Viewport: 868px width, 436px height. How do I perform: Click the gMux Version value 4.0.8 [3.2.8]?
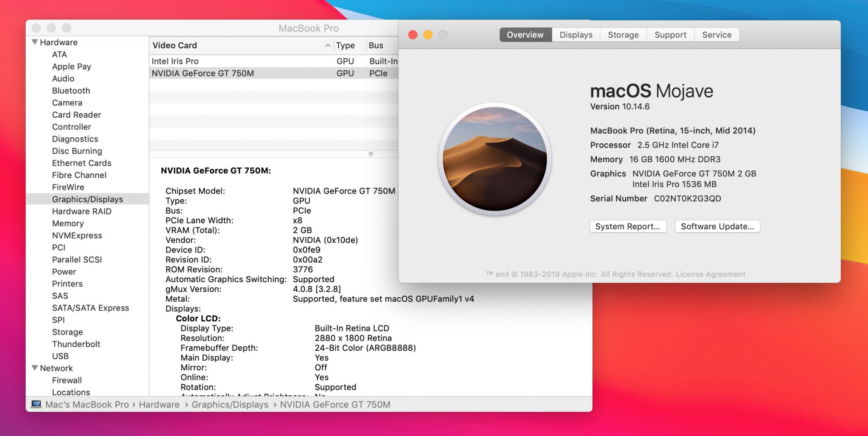pyautogui.click(x=317, y=289)
